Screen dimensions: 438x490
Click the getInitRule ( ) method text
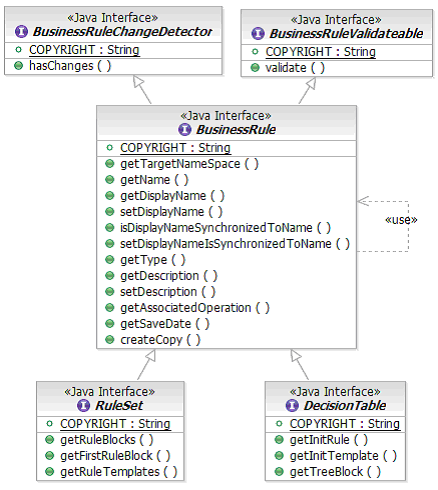pos(329,440)
